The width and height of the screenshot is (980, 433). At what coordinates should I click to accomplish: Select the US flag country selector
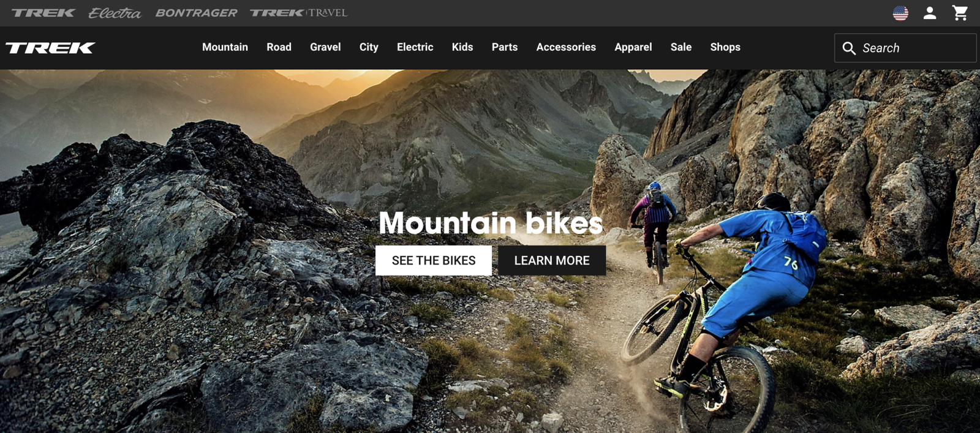(900, 13)
